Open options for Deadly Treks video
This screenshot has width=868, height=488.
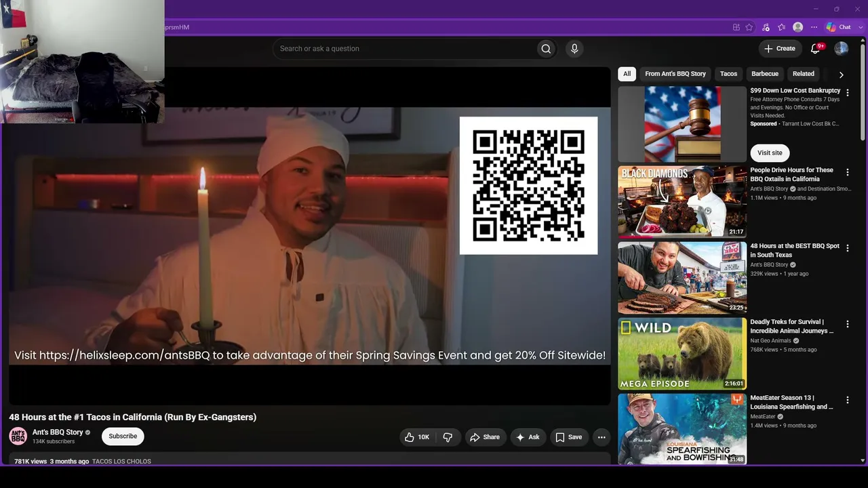click(848, 325)
